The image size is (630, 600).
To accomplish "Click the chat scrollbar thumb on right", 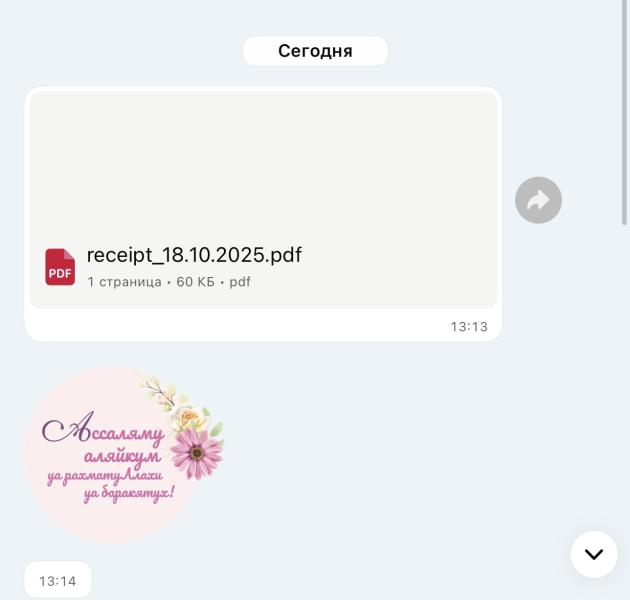I will click(x=624, y=113).
